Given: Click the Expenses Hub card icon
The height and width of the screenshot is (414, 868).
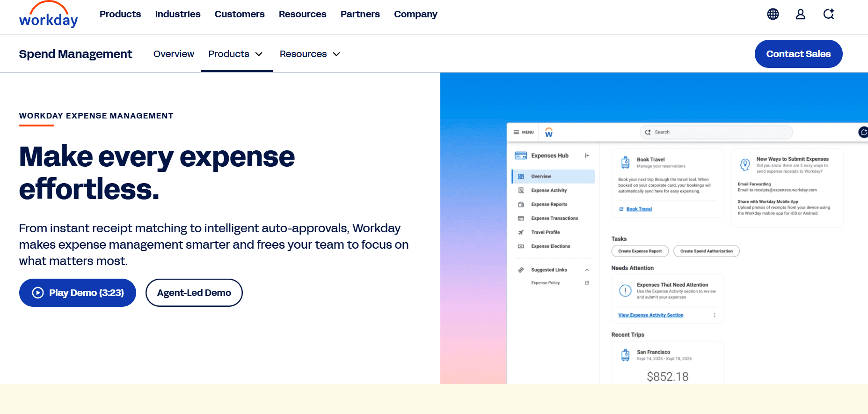Looking at the screenshot, I should pyautogui.click(x=521, y=155).
